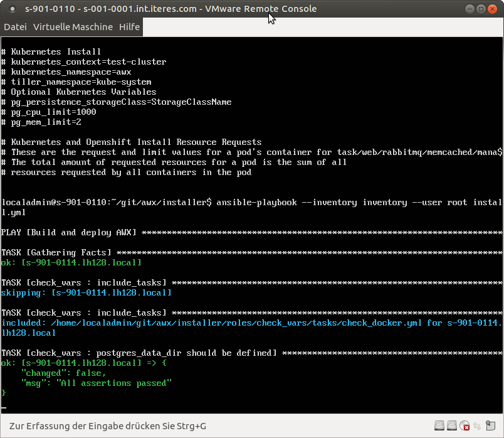Click the '"changed": false,' line

64,373
